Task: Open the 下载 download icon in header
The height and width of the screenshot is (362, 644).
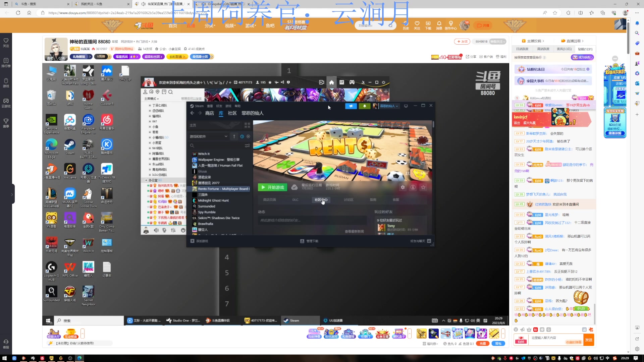Action: coord(428,25)
